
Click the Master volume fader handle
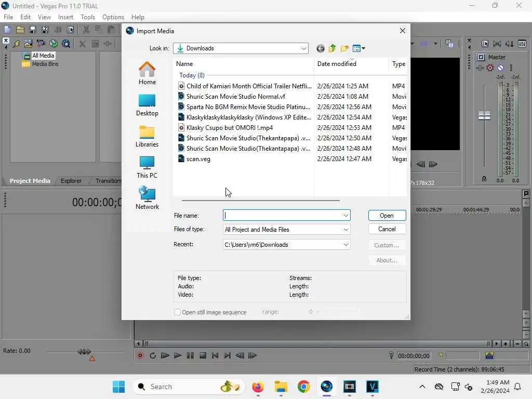[484, 116]
